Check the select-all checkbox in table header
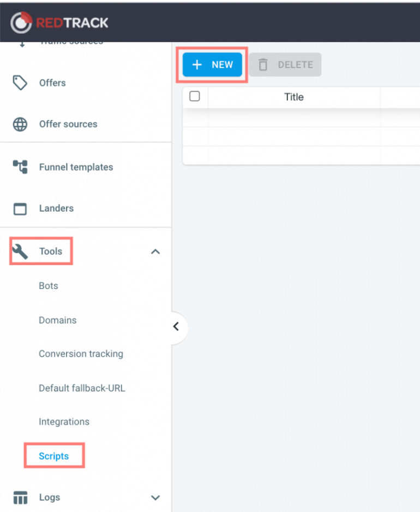Screen dimensions: 420x512 pyautogui.click(x=195, y=96)
